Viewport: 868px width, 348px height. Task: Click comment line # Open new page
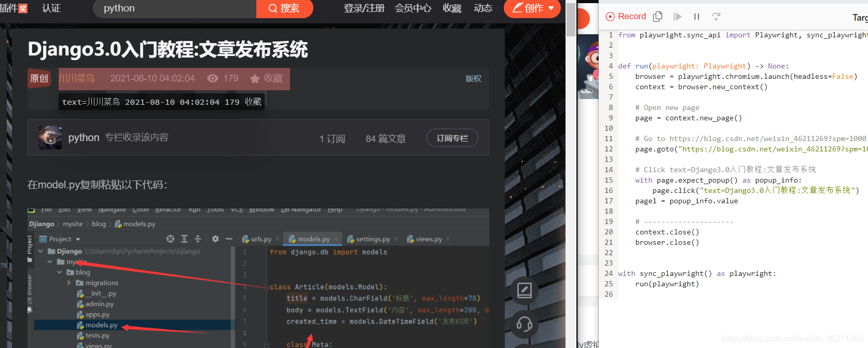point(667,107)
